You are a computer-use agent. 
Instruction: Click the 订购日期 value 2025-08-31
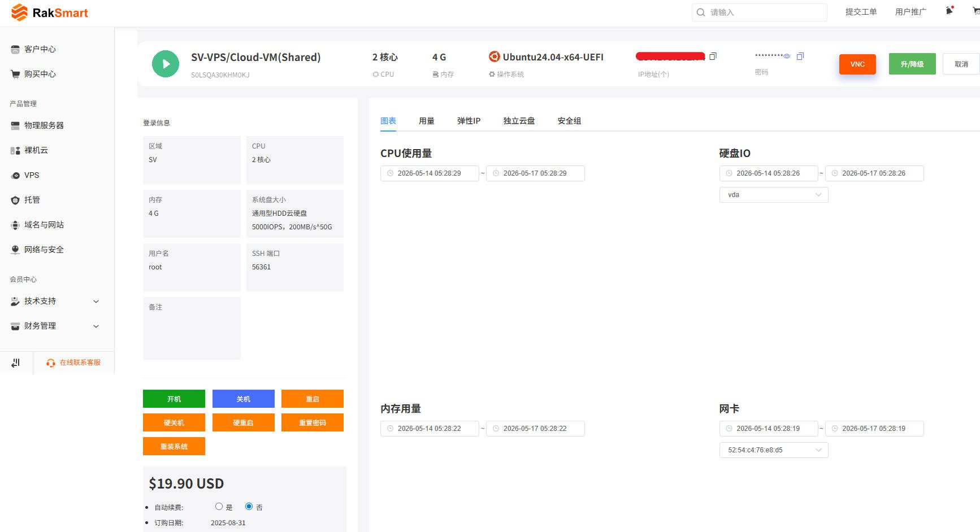click(x=228, y=523)
